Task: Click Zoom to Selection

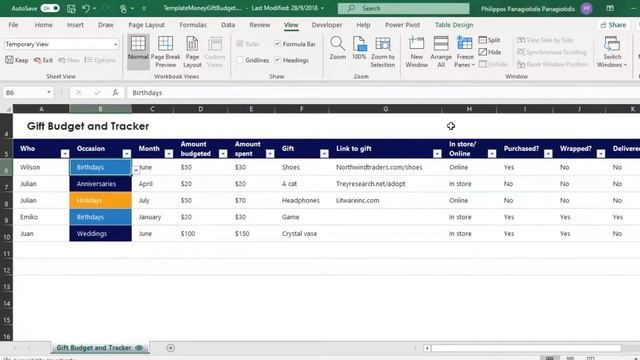Action: [382, 52]
